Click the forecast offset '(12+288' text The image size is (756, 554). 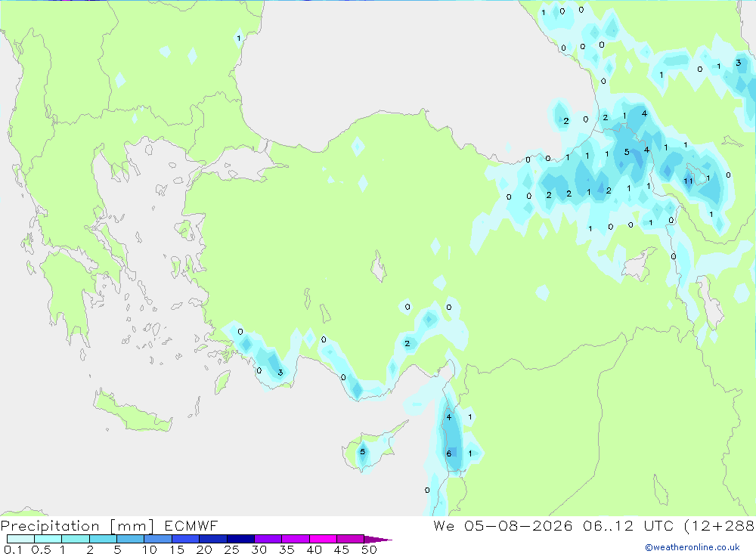[x=720, y=526]
